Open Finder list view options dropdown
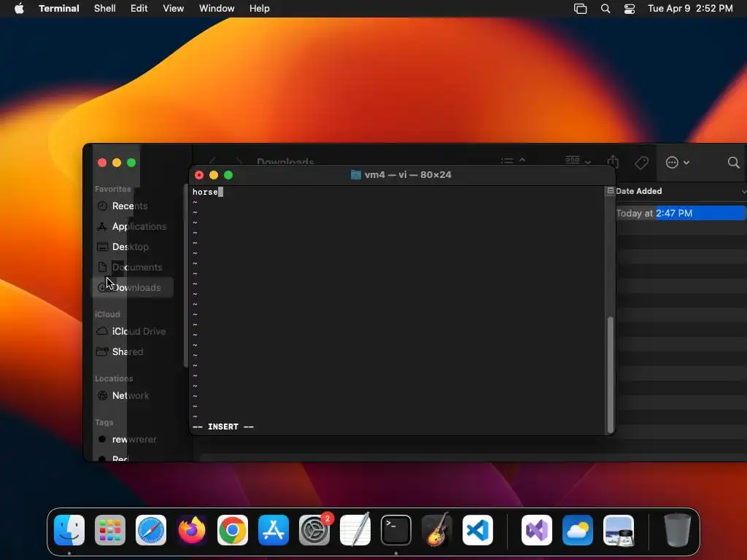Viewport: 747px width, 560px height. pos(513,161)
